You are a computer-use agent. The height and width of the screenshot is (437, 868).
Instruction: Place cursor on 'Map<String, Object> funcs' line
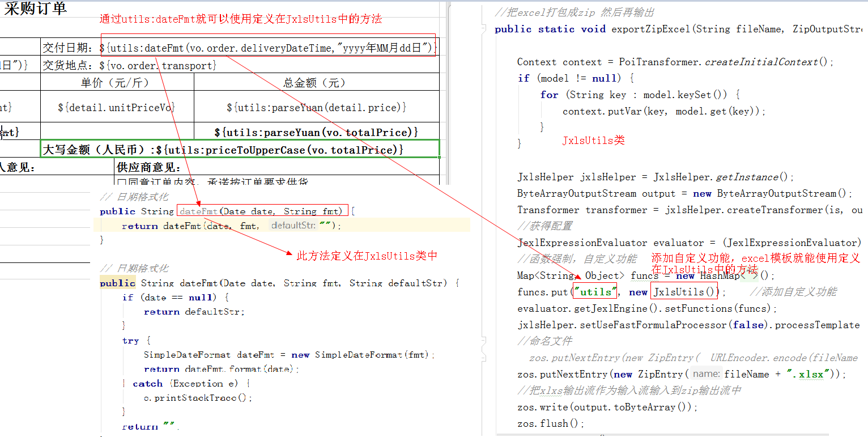(645, 275)
